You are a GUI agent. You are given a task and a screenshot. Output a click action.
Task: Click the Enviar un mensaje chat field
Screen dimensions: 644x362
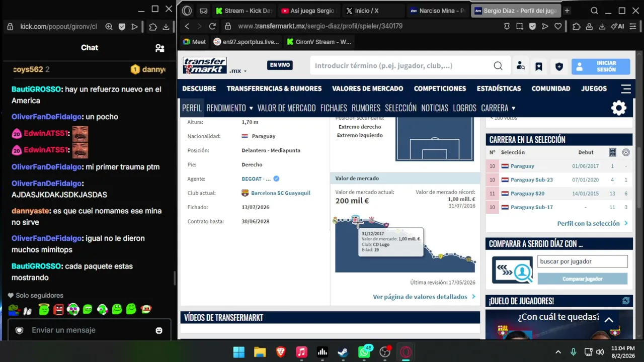[x=90, y=330]
